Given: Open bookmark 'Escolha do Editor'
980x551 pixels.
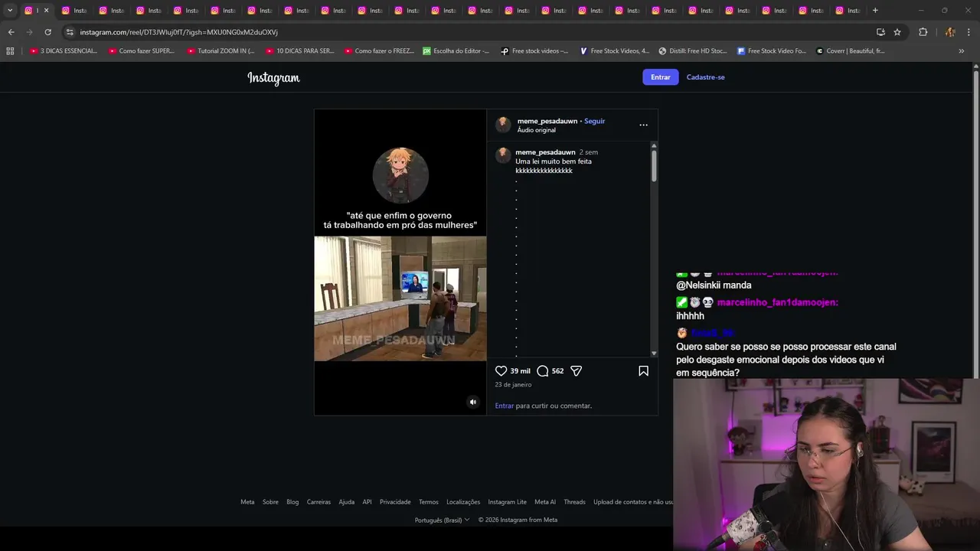Looking at the screenshot, I should tap(456, 51).
